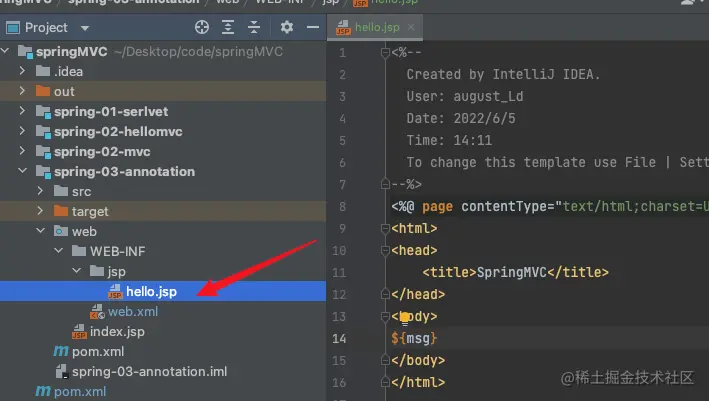Expand the out folder
The height and width of the screenshot is (401, 709).
22,91
